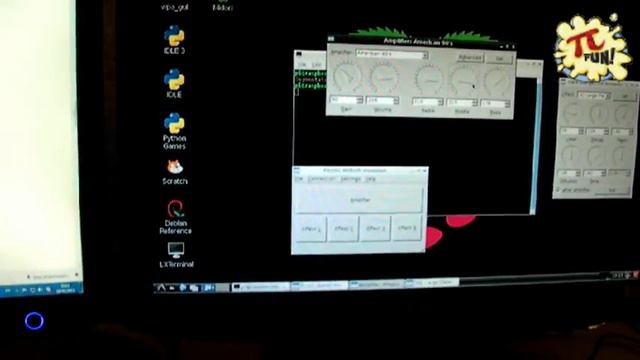Open the Amplifier model dropdown

click(x=392, y=54)
